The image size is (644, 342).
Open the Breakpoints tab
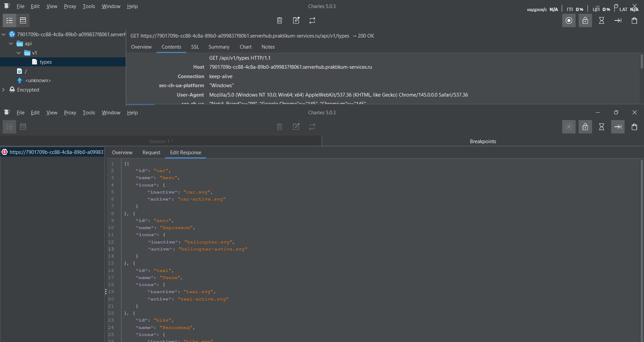tap(483, 141)
